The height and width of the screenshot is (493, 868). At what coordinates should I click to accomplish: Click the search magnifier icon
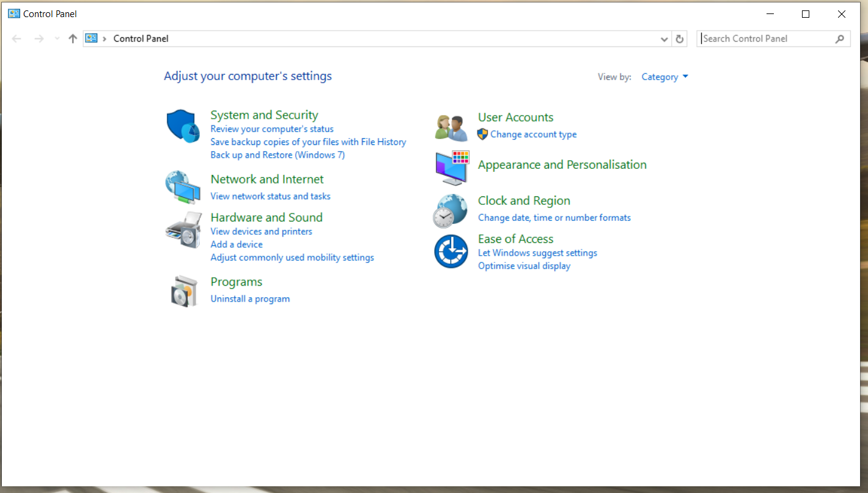(x=840, y=39)
